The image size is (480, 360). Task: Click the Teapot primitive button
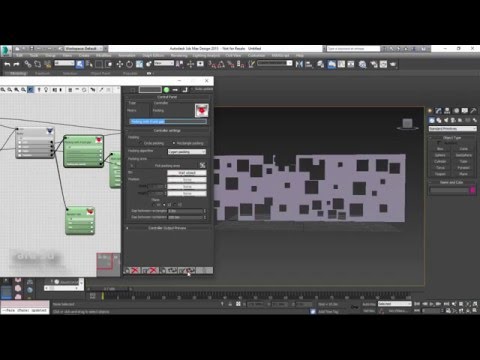click(x=440, y=174)
